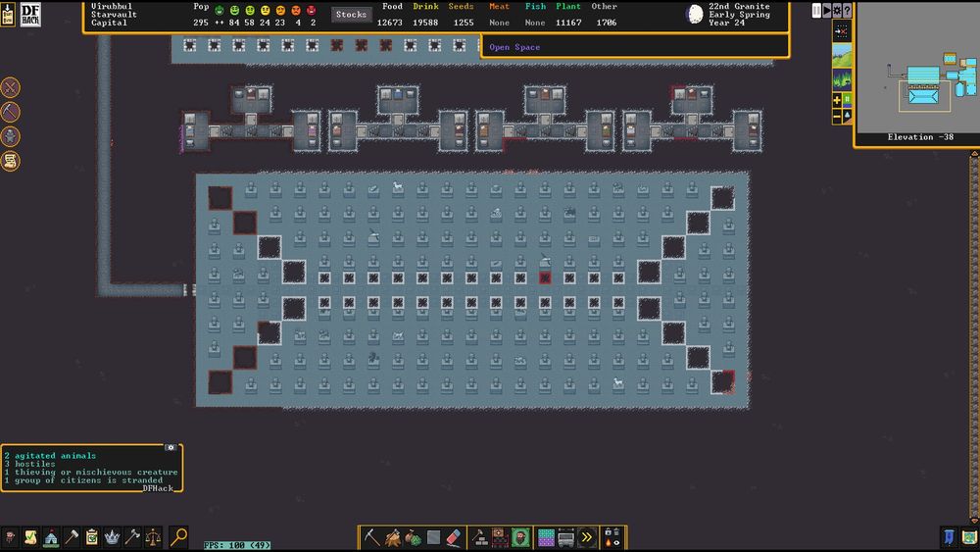Click 'thieving or mischievous creature' notification
This screenshot has width=980, height=552.
pyautogui.click(x=91, y=472)
